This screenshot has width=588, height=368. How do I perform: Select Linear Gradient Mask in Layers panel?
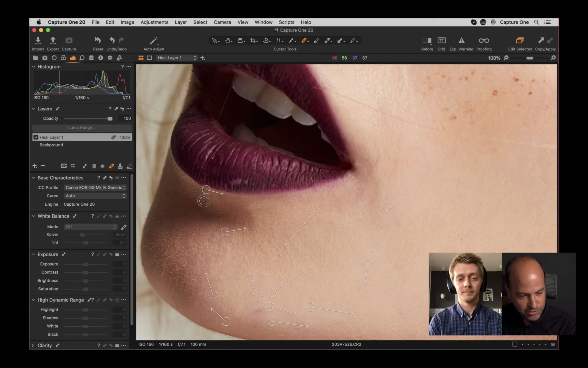point(93,166)
